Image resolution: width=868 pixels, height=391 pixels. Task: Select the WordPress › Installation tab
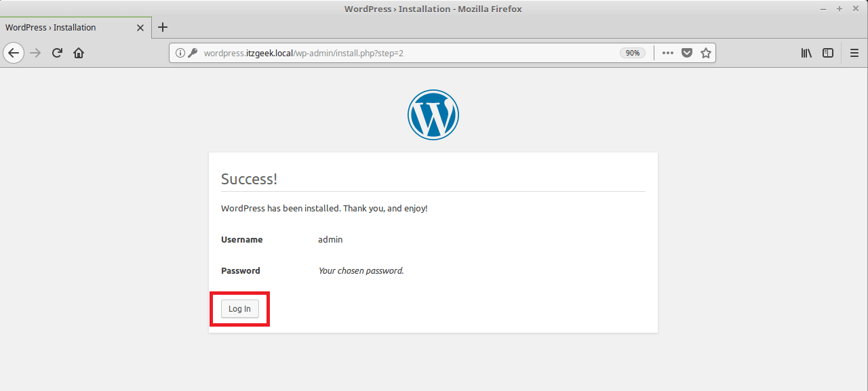click(x=75, y=28)
